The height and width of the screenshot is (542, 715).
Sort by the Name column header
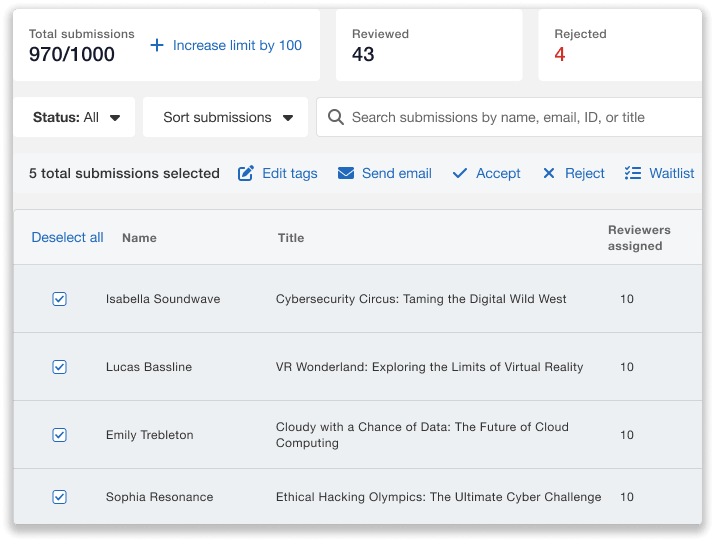click(x=139, y=238)
